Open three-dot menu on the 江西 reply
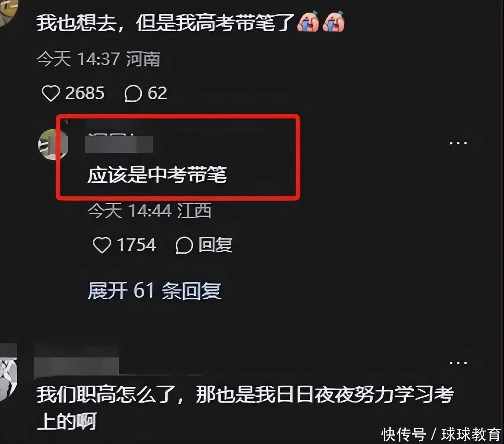This screenshot has width=504, height=444. (x=458, y=143)
